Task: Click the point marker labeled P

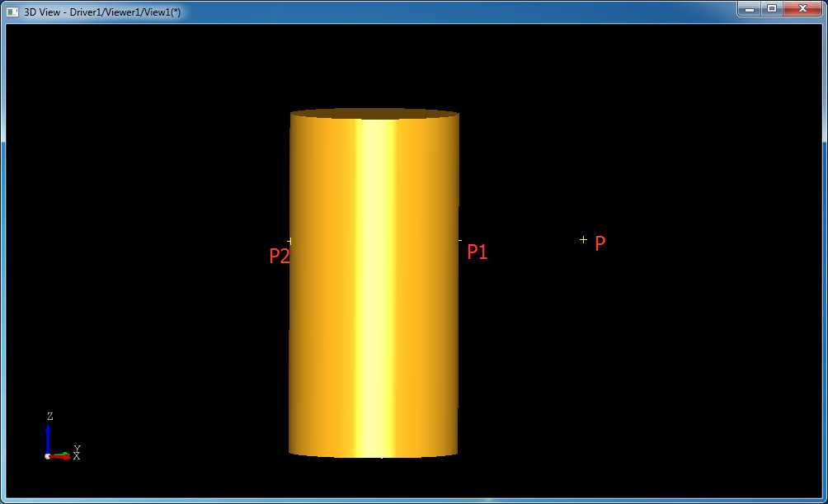Action: coord(583,240)
